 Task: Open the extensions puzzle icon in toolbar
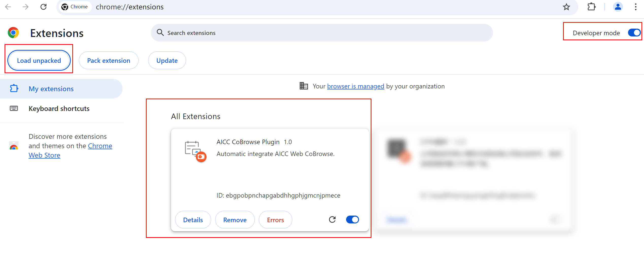point(591,7)
